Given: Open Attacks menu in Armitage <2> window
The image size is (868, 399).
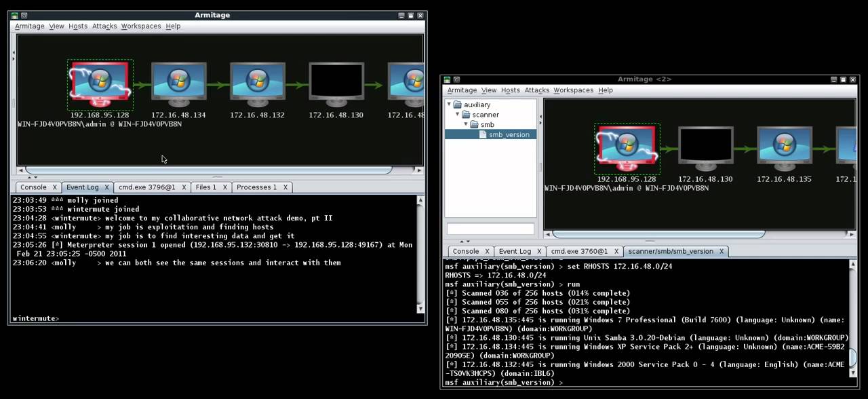Looking at the screenshot, I should pyautogui.click(x=536, y=90).
